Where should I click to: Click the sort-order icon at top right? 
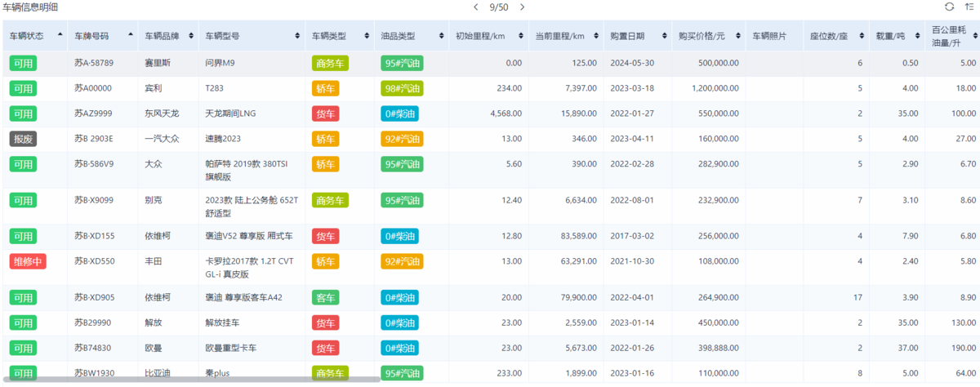click(969, 7)
